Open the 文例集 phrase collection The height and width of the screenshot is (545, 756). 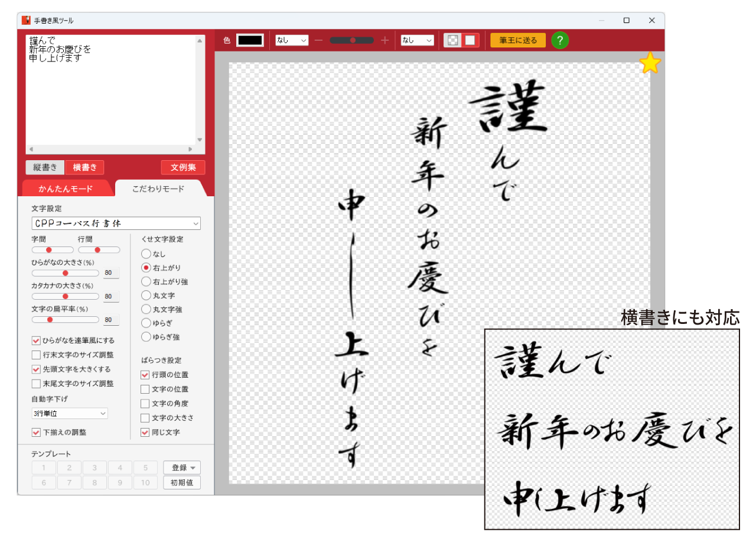click(183, 167)
